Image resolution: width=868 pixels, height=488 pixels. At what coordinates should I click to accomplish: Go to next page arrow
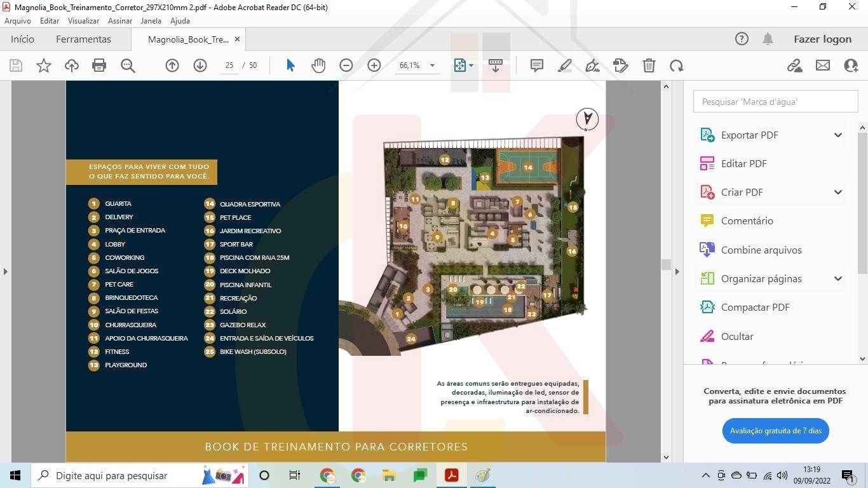(200, 65)
